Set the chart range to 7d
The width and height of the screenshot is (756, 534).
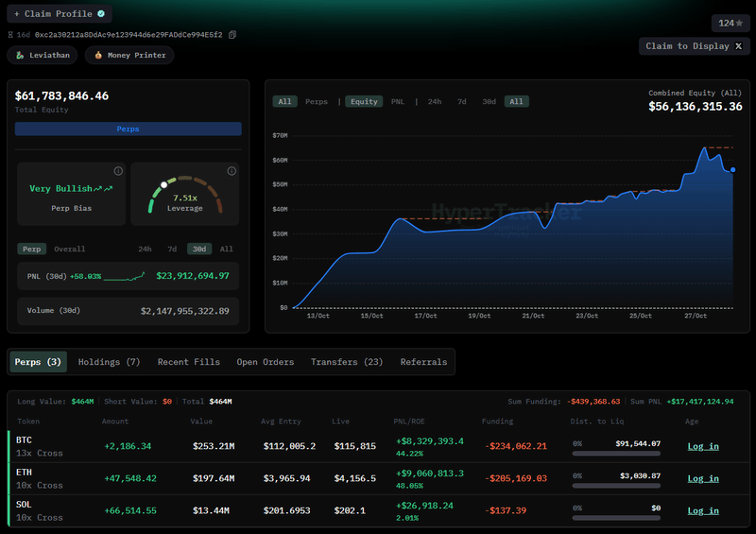coord(462,101)
